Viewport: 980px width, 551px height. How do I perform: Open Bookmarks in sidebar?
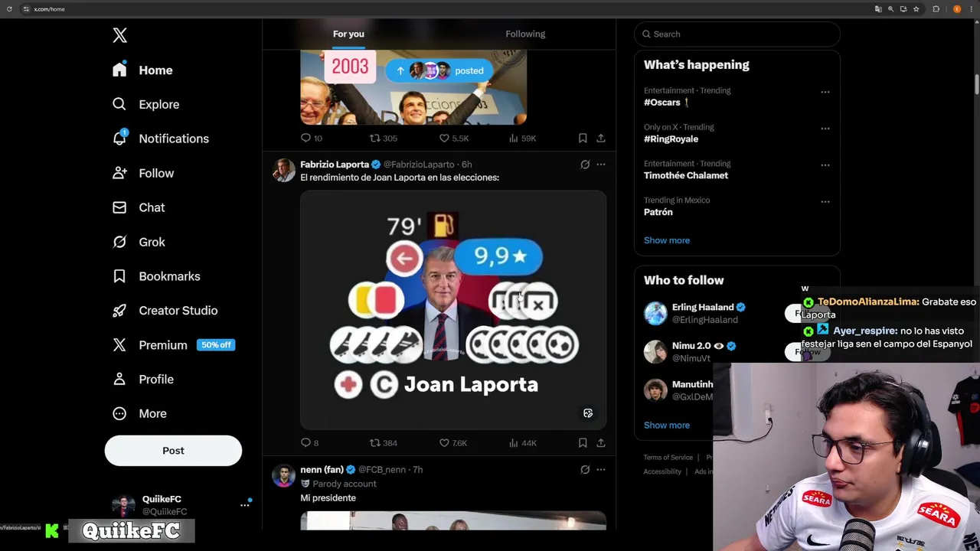(156, 276)
